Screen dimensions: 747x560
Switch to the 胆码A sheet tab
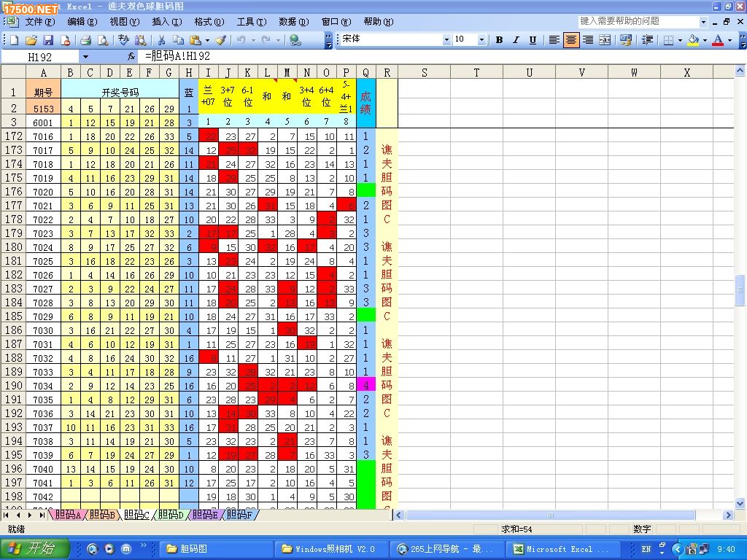point(68,515)
